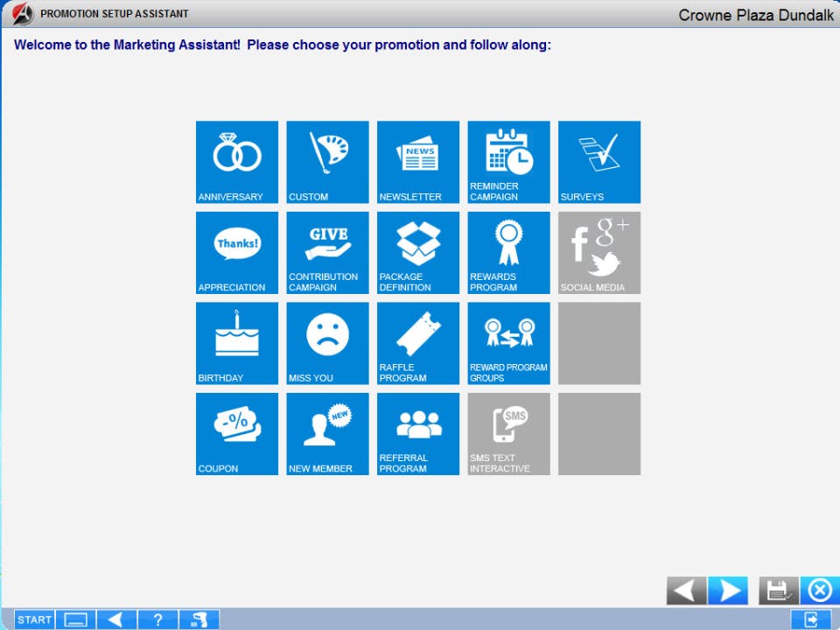Click the greyed SMS Text Interactive tile
840x630 pixels.
[508, 433]
